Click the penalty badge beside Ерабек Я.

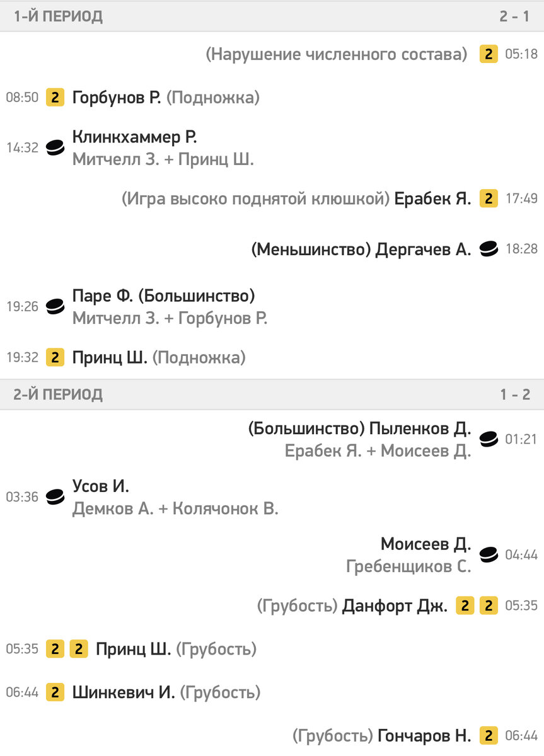489,199
